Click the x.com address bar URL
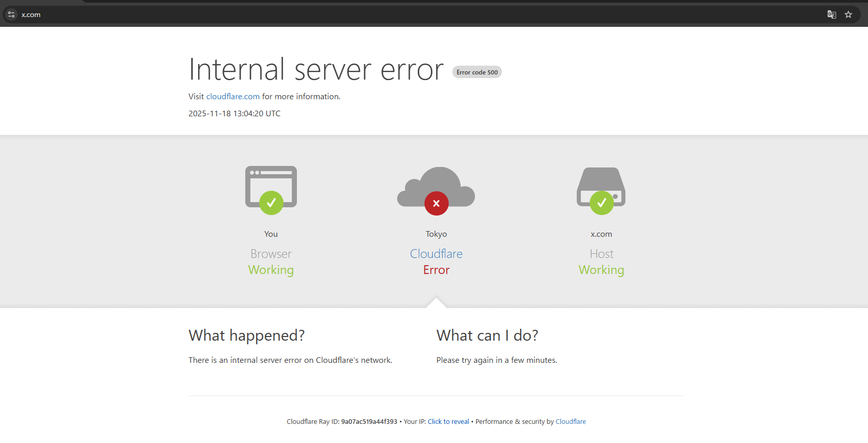Viewport: 868px width, 443px height. click(31, 15)
